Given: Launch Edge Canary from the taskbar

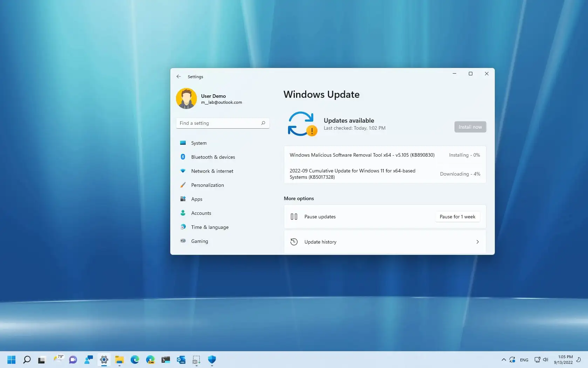Looking at the screenshot, I should pos(150,360).
